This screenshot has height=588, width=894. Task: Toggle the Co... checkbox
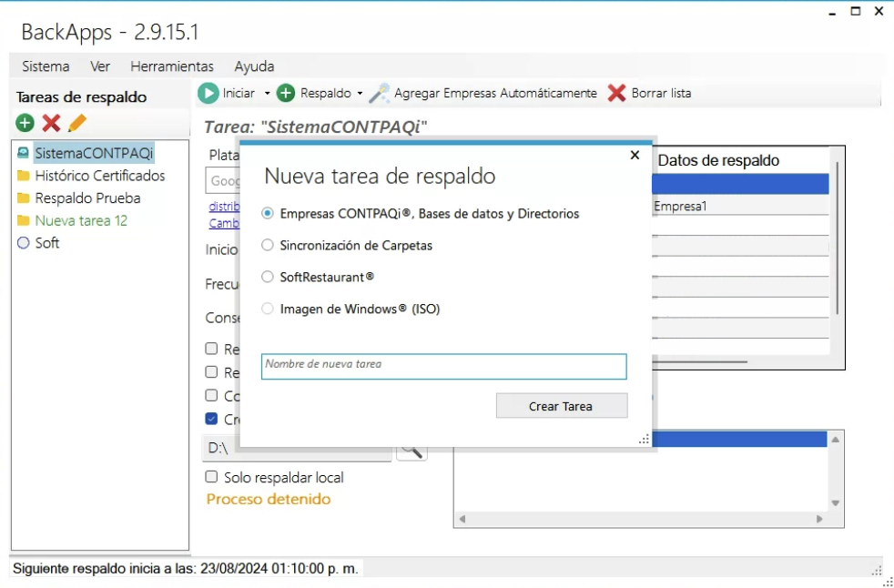[211, 395]
